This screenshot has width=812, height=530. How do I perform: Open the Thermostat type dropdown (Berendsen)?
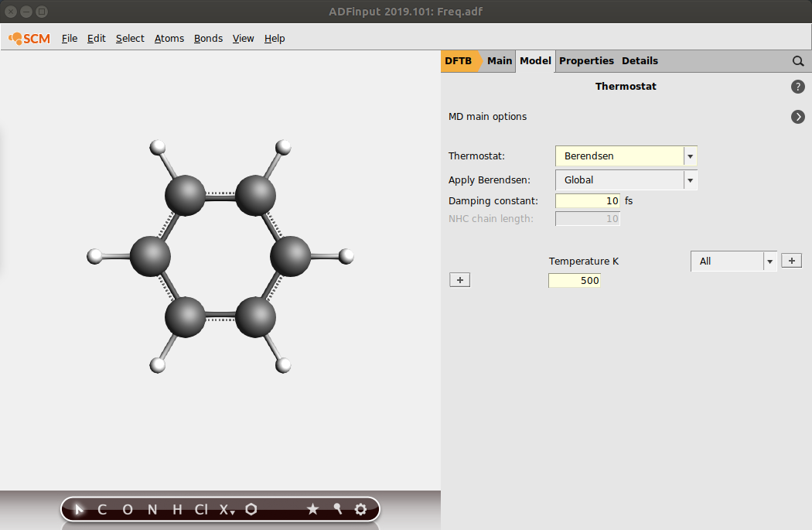626,156
